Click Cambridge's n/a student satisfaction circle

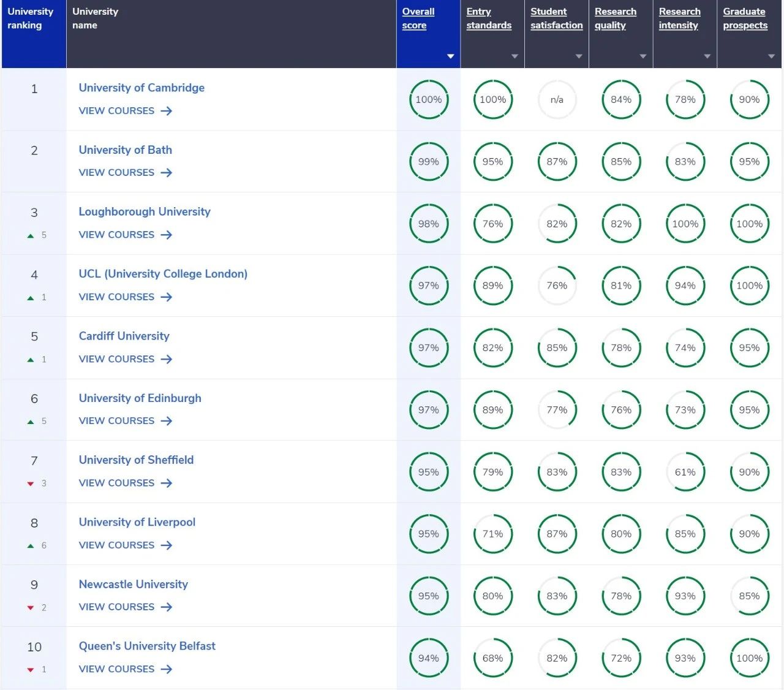tap(556, 99)
